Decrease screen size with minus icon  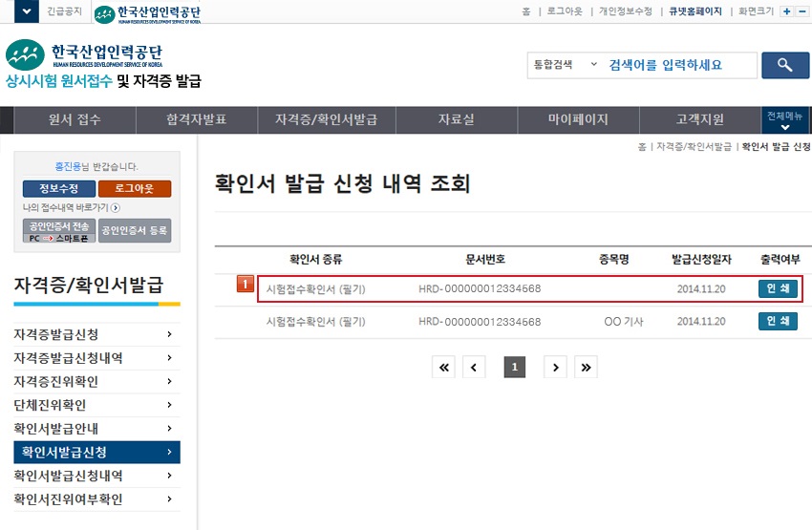[x=802, y=11]
